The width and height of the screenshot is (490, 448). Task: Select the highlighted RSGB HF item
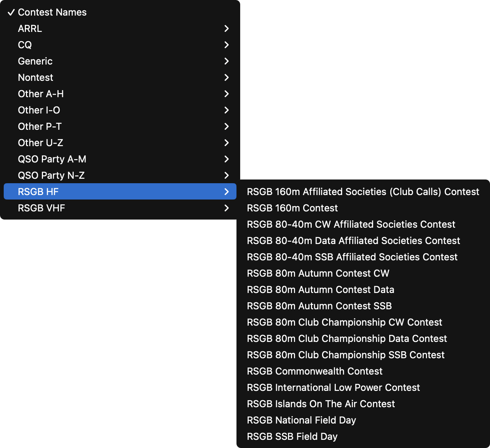pyautogui.click(x=120, y=192)
